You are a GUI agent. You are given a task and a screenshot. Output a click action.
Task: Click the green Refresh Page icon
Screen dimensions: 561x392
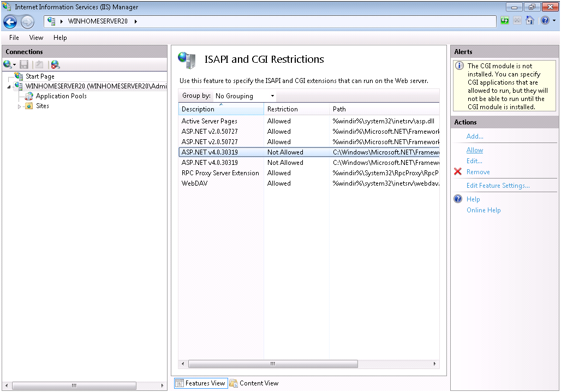[x=505, y=21]
